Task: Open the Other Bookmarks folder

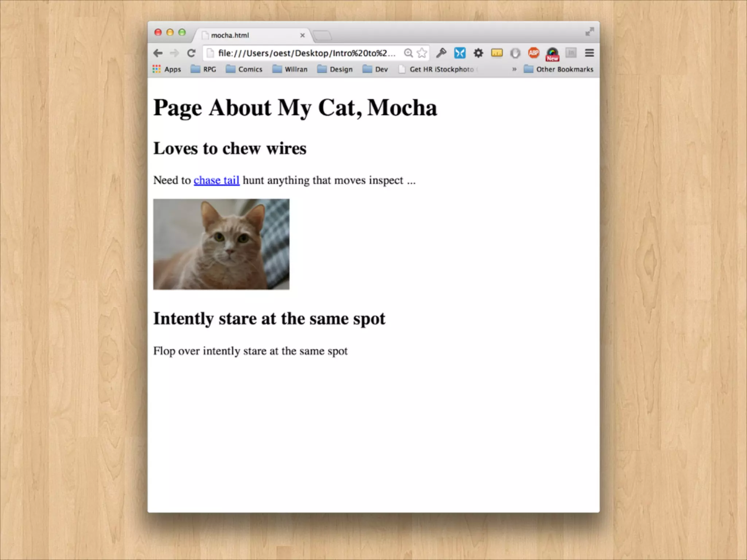Action: click(x=558, y=69)
